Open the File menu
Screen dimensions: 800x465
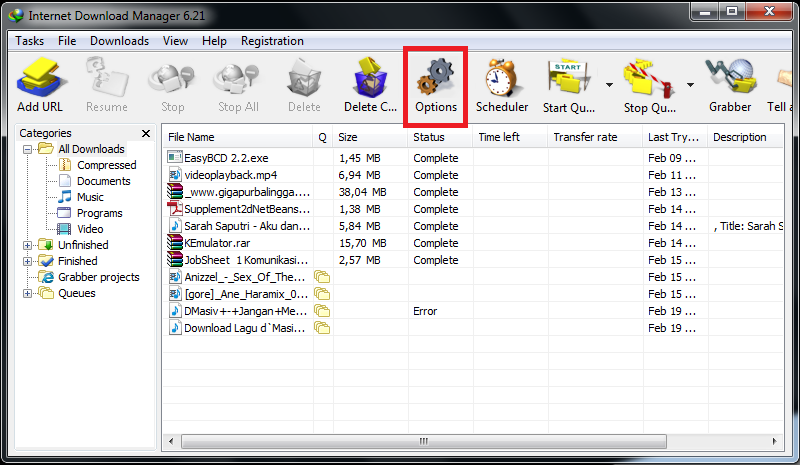tap(67, 41)
